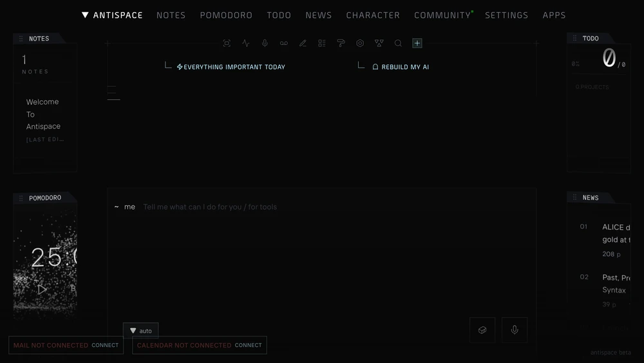Click the toolbar microphone icon

(265, 43)
